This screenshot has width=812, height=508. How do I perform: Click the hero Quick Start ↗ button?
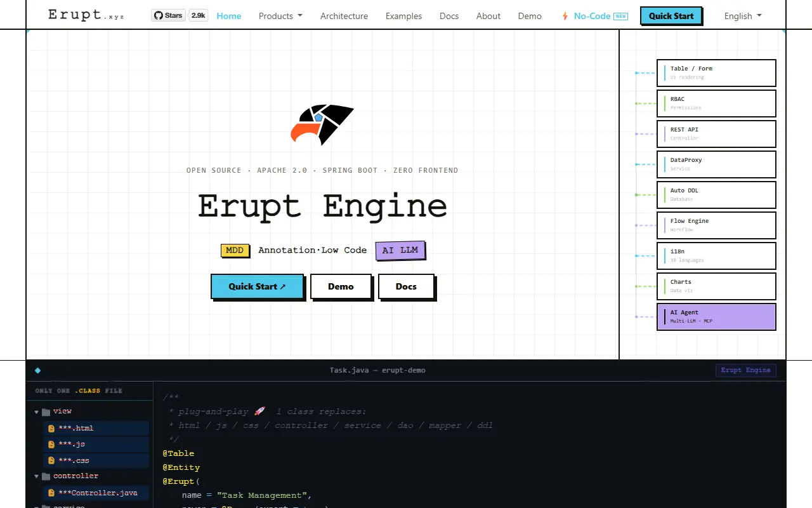[x=257, y=286]
